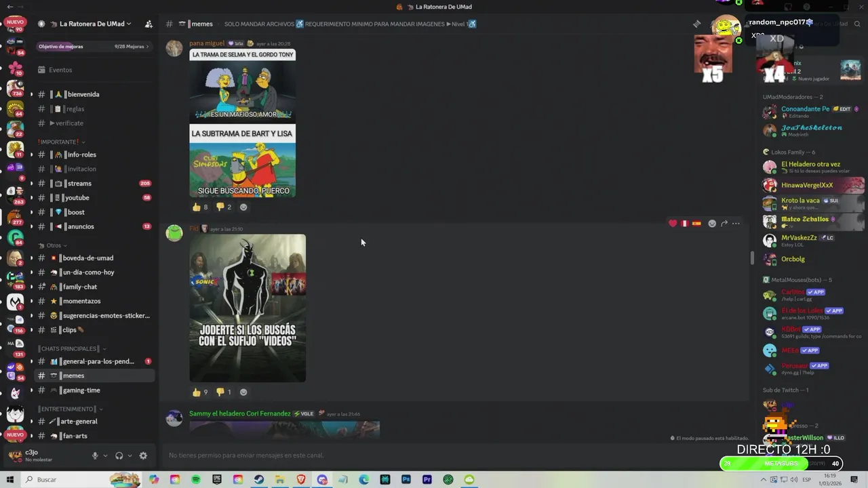Screen dimensions: 868x488
Task: Toggle thumbs up reaction with 8 votes
Action: 200,207
